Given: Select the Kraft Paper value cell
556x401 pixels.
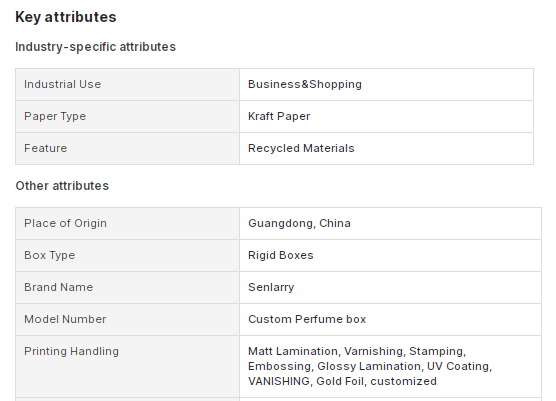Looking at the screenshot, I should click(x=387, y=117).
